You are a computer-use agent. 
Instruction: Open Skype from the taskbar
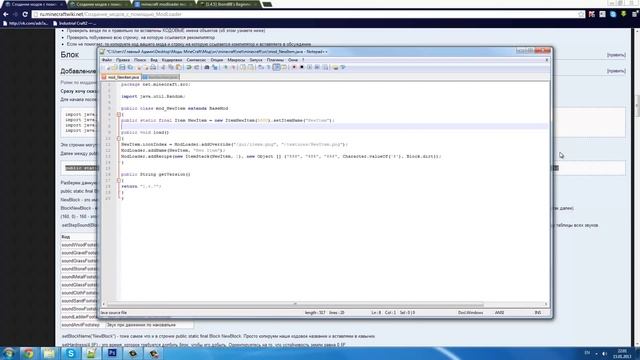point(71,353)
